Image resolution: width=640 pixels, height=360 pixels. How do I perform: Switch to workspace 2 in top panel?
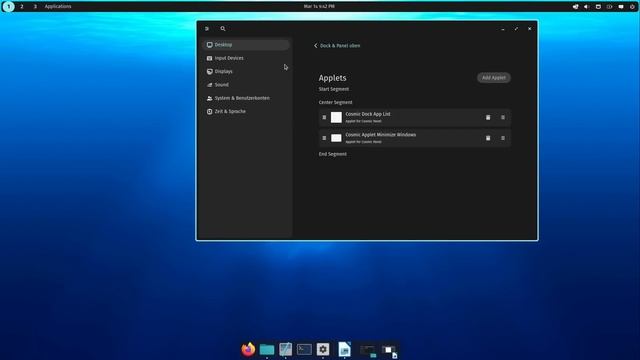[22, 7]
